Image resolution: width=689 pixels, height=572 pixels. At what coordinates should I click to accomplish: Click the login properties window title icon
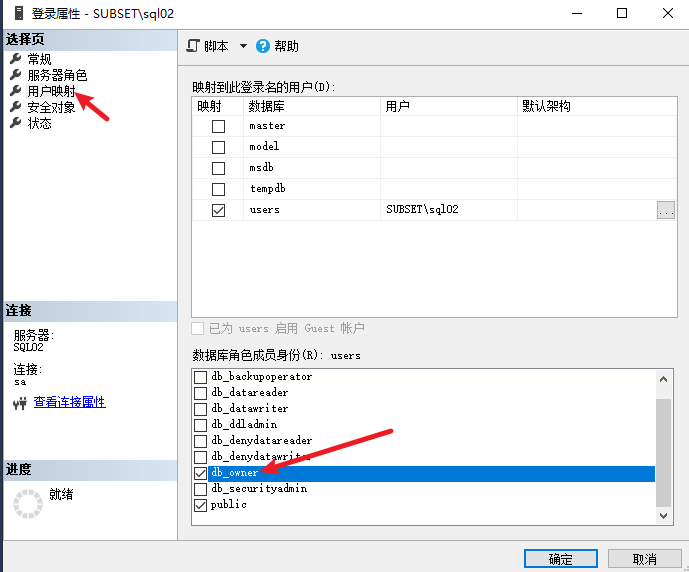tap(14, 14)
